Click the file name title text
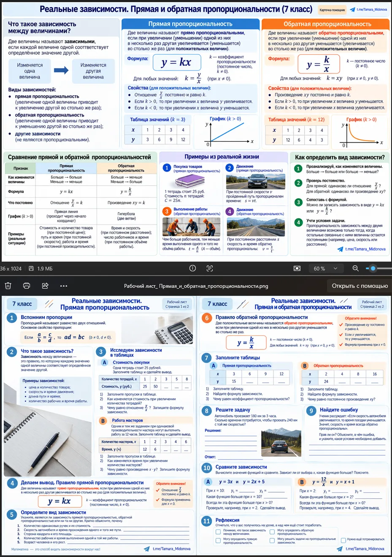The image size is (392, 557). click(196, 286)
